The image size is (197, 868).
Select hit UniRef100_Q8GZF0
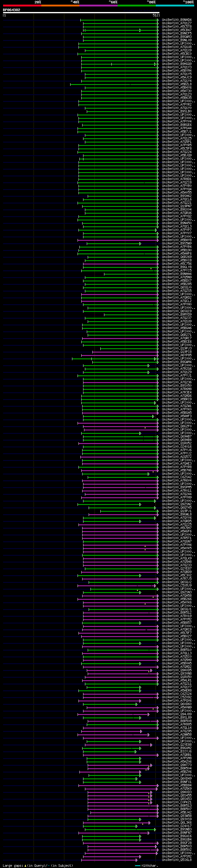point(177,426)
